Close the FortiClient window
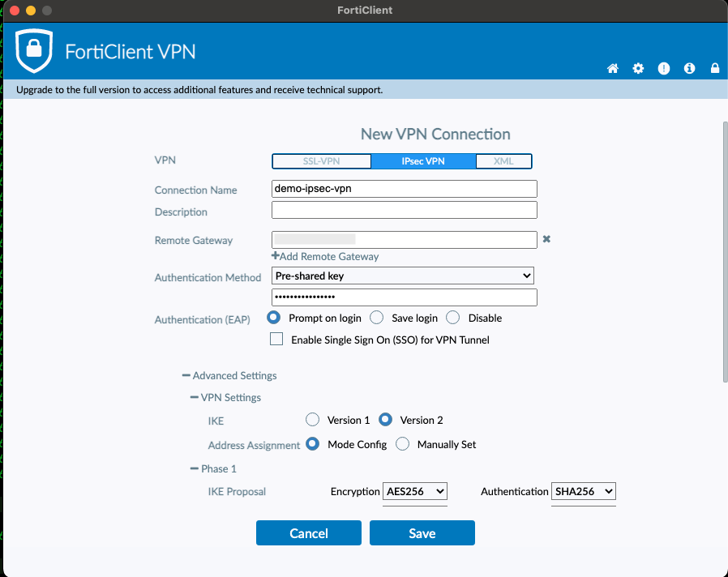The width and height of the screenshot is (728, 577). [x=15, y=11]
